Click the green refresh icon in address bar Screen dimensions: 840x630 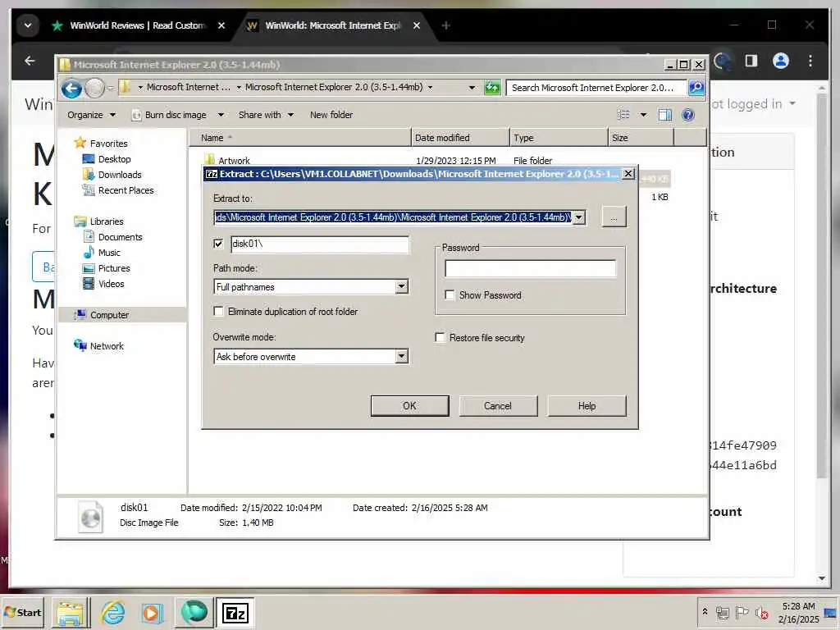492,87
